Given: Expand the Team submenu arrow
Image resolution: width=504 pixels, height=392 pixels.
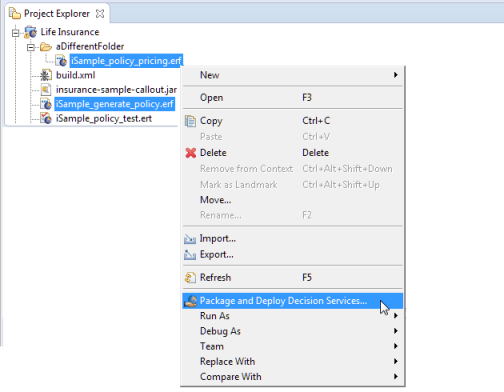Looking at the screenshot, I should [396, 346].
